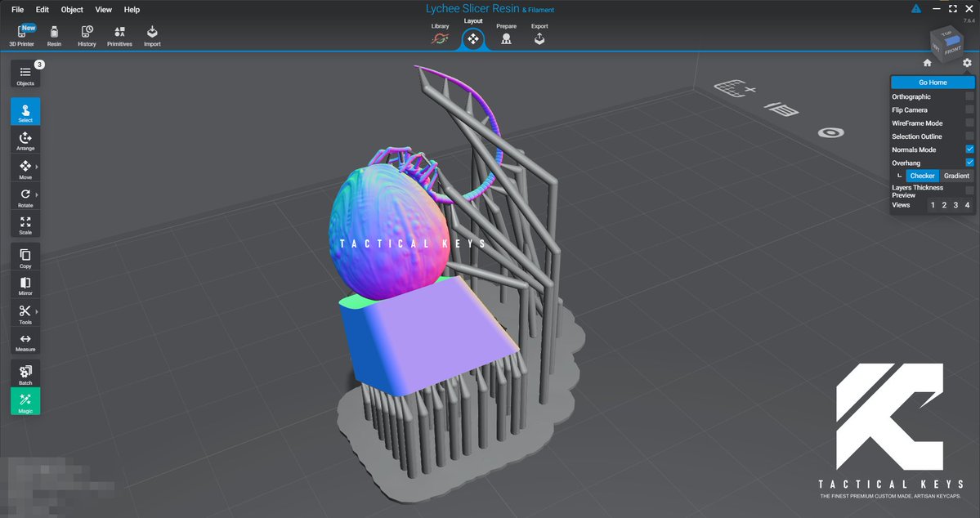Open the Tools scissors menu
Viewport: 980px width, 518px height.
pos(25,314)
